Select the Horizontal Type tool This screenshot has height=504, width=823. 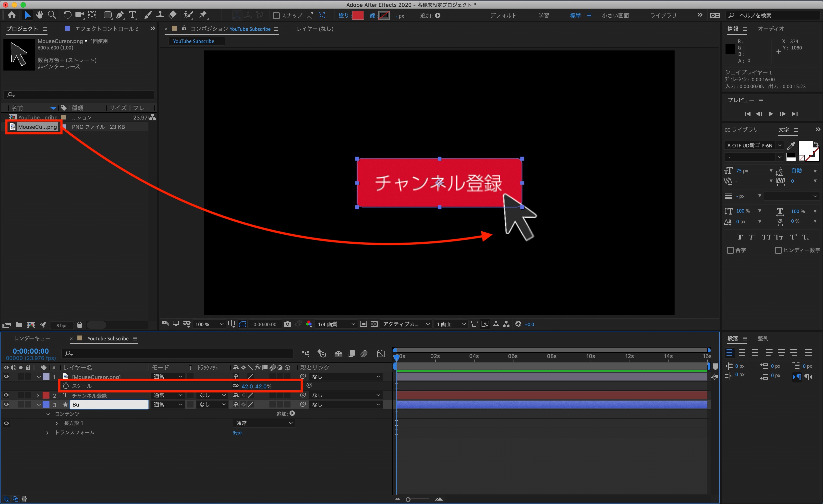[132, 15]
